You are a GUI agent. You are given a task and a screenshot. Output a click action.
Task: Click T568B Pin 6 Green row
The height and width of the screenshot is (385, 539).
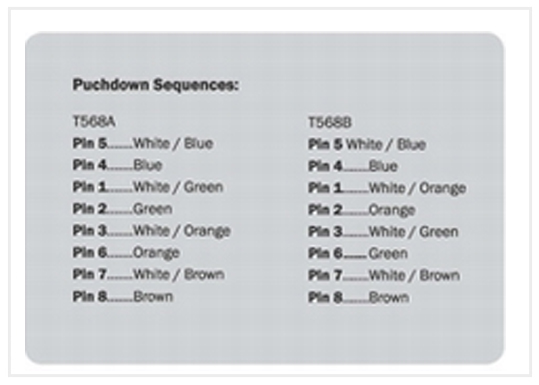coord(358,254)
